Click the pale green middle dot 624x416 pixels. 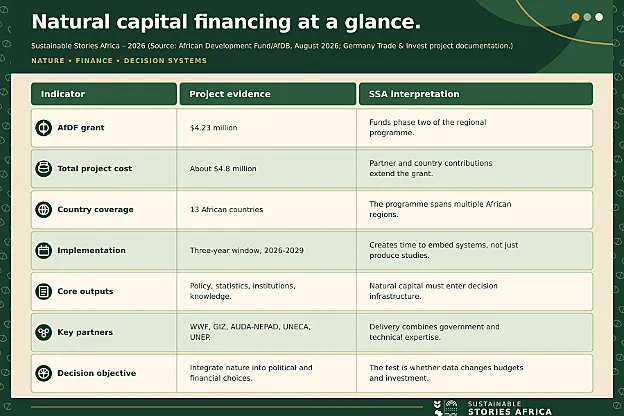587,17
